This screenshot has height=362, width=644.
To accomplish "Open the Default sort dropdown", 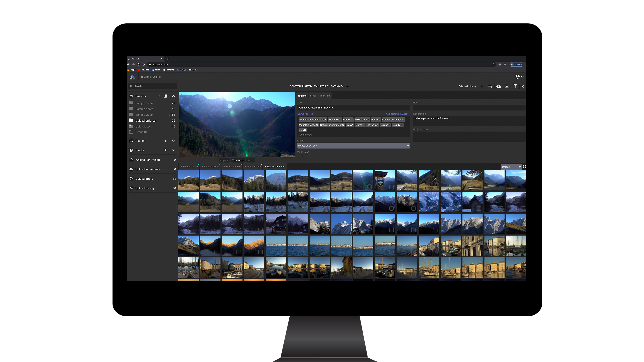I will tap(511, 167).
